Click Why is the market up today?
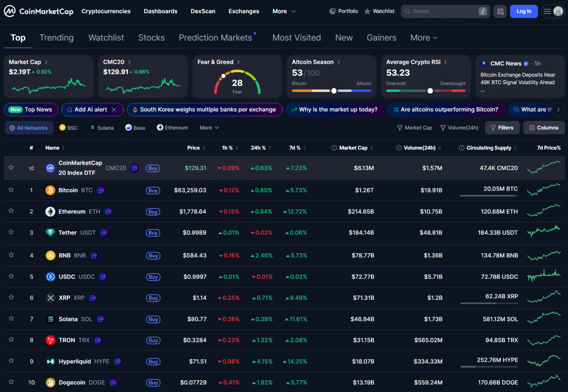The image size is (568, 392). [335, 110]
